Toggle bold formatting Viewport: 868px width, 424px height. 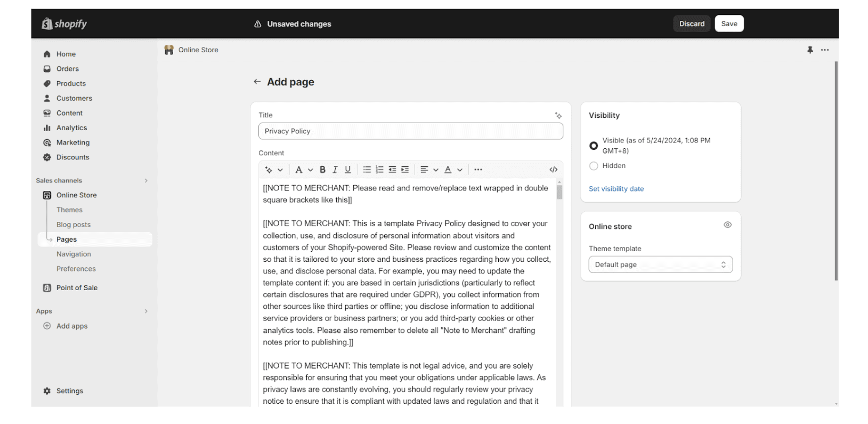tap(322, 170)
